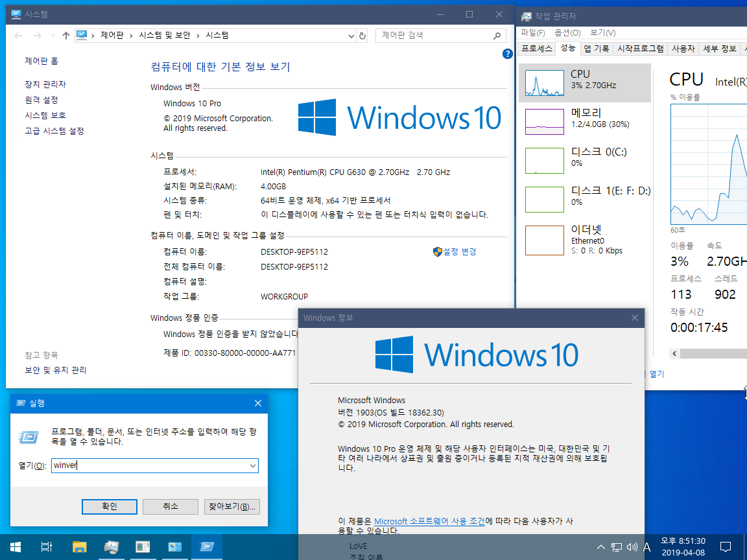Open 시스템 보호 link
Viewport: 747px width, 560px height.
45,115
